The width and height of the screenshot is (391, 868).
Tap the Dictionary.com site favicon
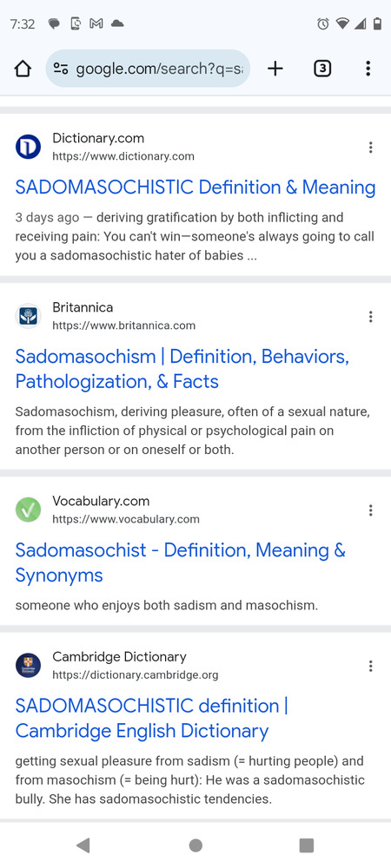coord(29,148)
